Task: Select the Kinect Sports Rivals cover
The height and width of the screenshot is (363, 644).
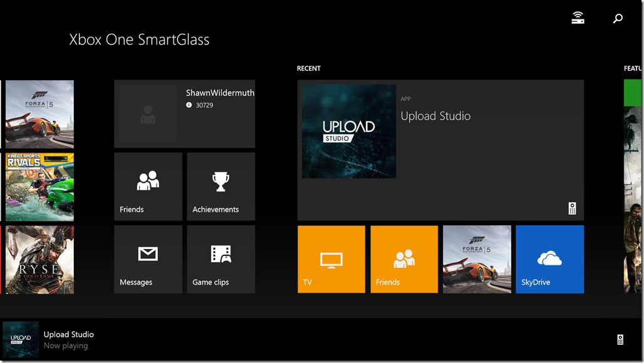Action: point(39,187)
